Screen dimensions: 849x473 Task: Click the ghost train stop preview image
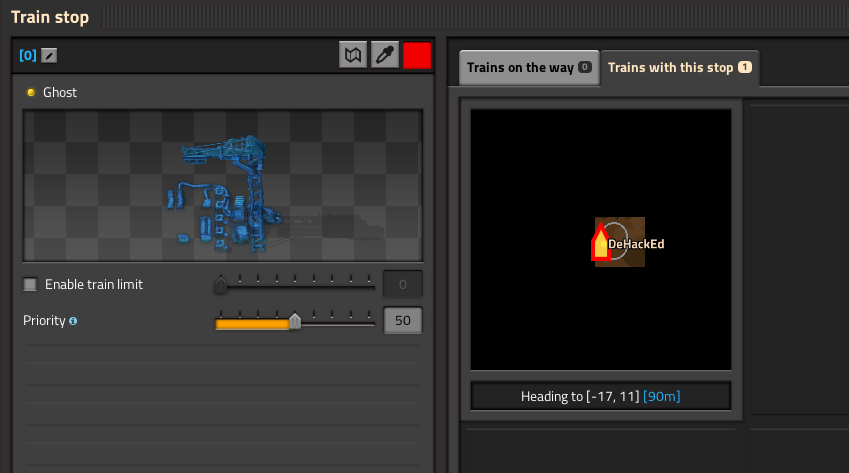tap(223, 186)
